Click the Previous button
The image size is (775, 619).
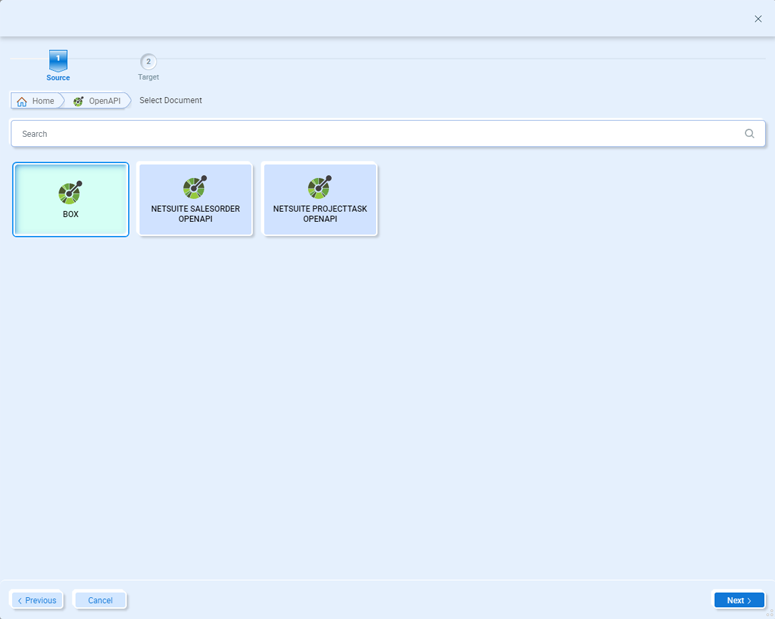pos(37,600)
